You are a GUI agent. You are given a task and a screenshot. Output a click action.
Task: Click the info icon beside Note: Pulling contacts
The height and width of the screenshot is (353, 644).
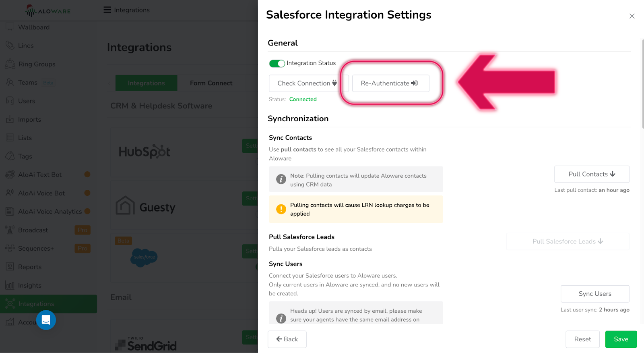[x=281, y=179]
